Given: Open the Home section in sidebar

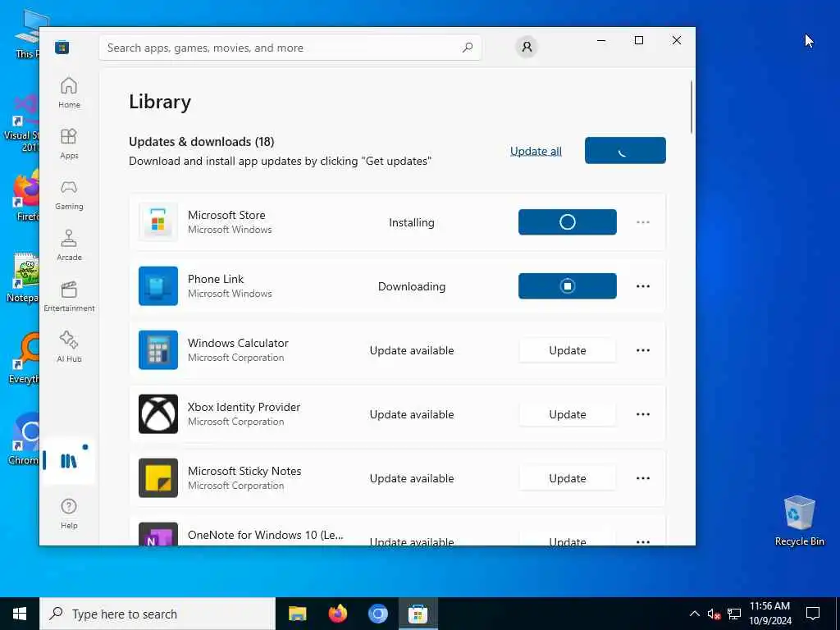Looking at the screenshot, I should coord(69,93).
